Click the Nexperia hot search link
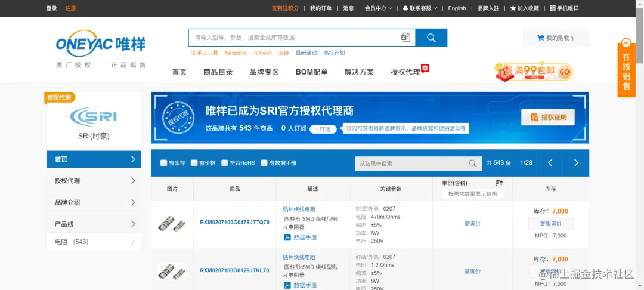 pos(236,53)
